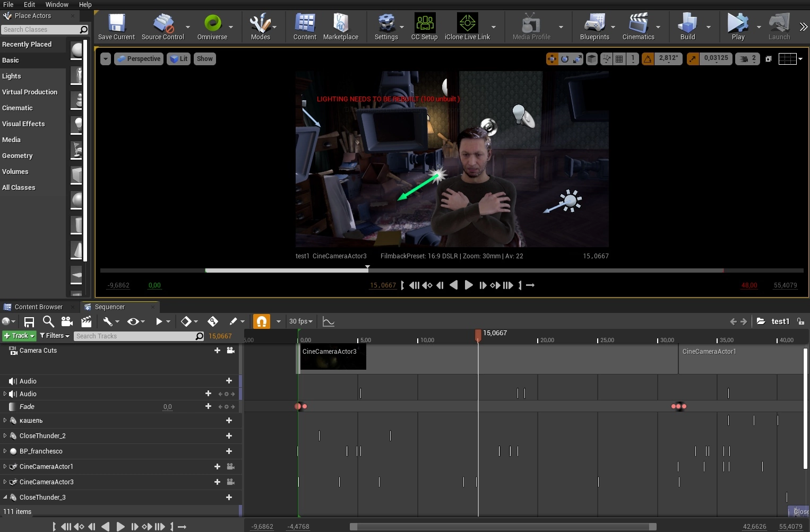Click the Show button in the viewport
Screen dimensions: 810x532
204,59
